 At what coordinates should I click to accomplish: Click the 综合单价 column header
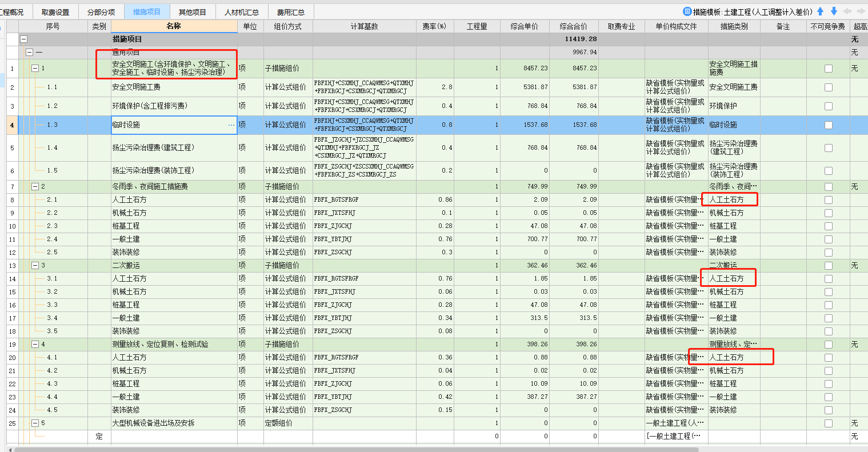pyautogui.click(x=525, y=26)
